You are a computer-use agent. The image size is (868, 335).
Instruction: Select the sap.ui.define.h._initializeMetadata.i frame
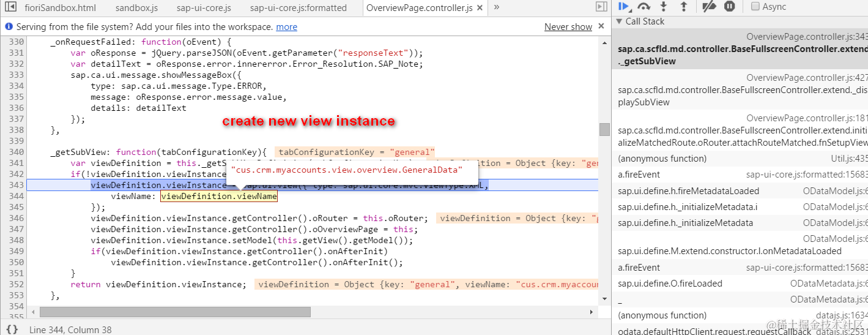pos(688,207)
